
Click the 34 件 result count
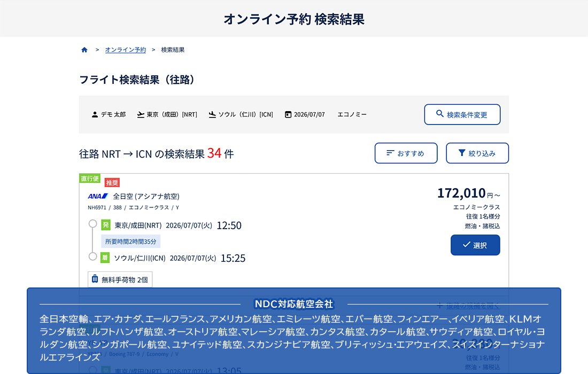[x=220, y=153]
